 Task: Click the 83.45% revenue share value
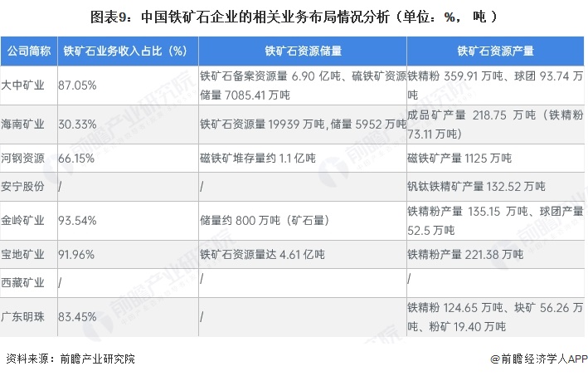pos(77,317)
